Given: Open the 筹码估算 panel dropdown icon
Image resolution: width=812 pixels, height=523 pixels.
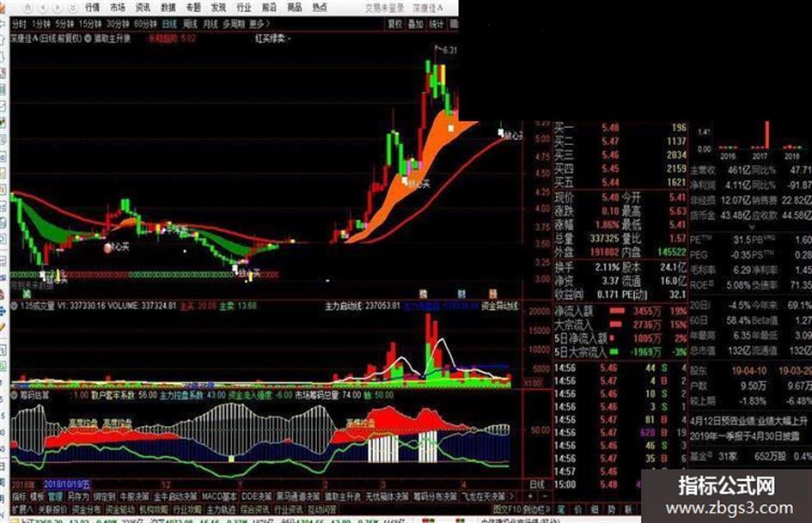Looking at the screenshot, I should 15,395.
